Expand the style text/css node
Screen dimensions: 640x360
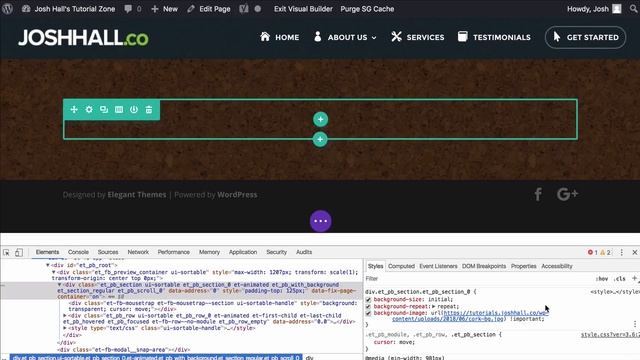pos(65,328)
